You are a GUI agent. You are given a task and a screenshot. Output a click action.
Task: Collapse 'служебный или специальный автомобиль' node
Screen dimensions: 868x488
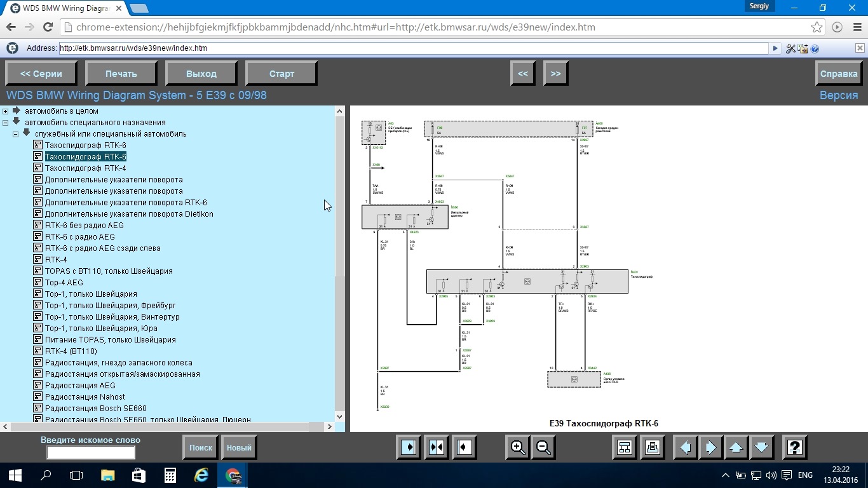16,134
